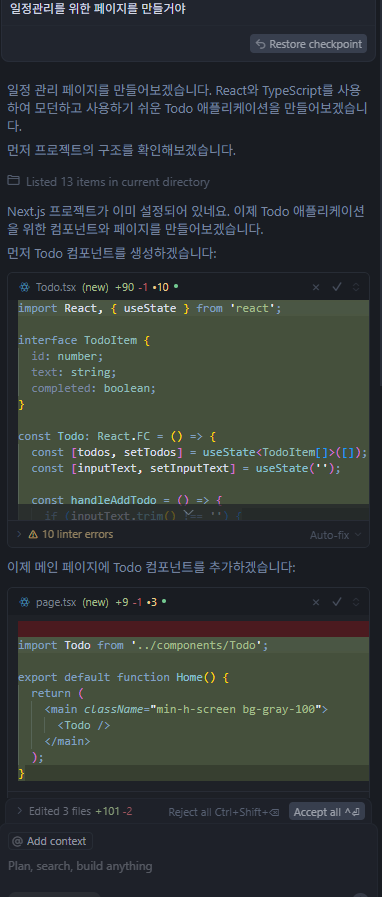The height and width of the screenshot is (897, 382).
Task: Click the @ Add context button
Action: pyautogui.click(x=50, y=841)
